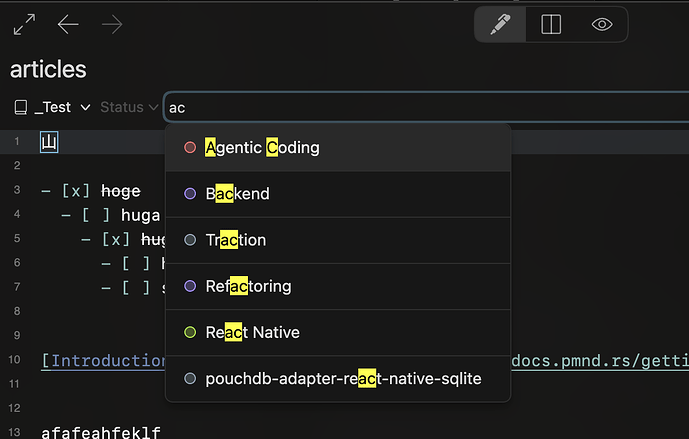Click the struck-through hoge text
The height and width of the screenshot is (439, 689).
pyautogui.click(x=121, y=191)
